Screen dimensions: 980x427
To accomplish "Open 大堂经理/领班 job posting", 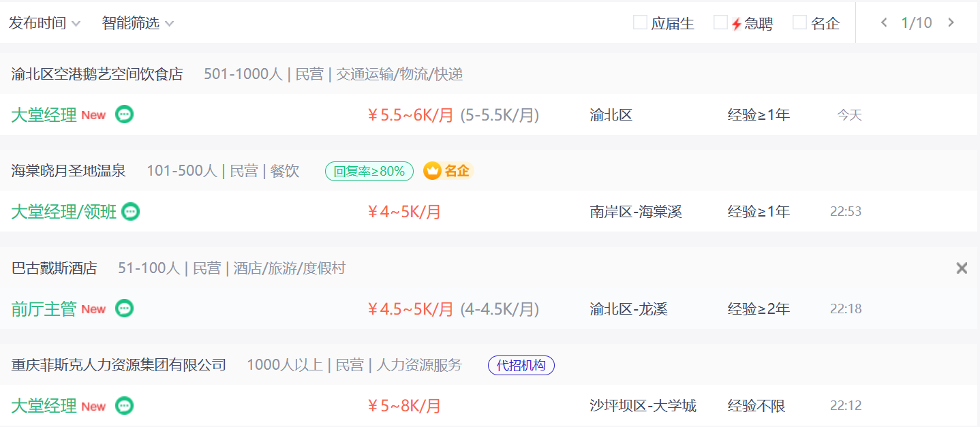I will click(x=64, y=212).
